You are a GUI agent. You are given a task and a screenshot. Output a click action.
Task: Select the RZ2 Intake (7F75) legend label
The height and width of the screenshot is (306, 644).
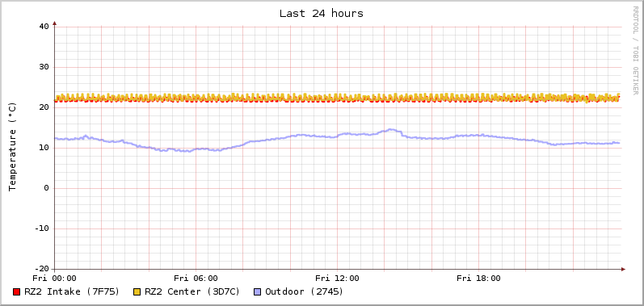tap(72, 291)
